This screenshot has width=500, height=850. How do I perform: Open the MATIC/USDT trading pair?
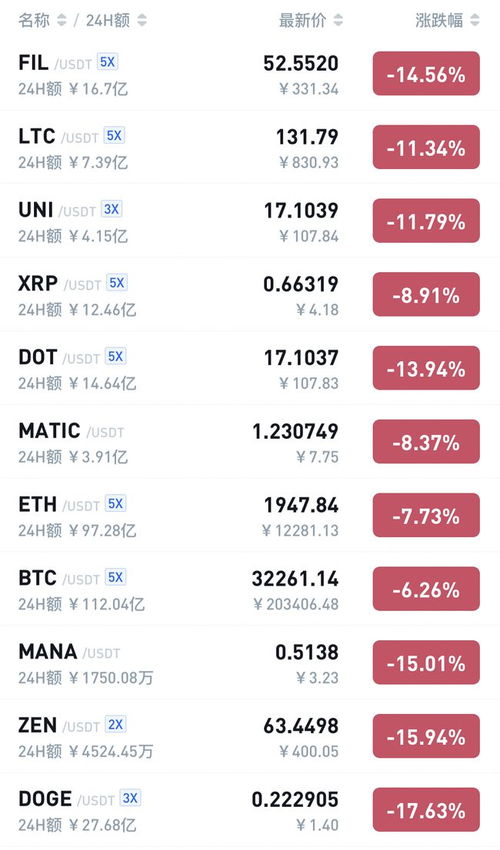[250, 441]
